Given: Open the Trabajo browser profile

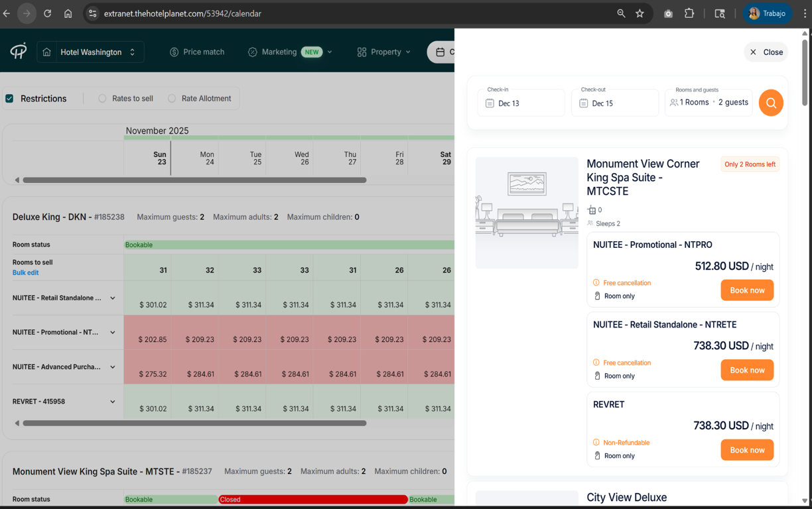Looking at the screenshot, I should coord(768,13).
